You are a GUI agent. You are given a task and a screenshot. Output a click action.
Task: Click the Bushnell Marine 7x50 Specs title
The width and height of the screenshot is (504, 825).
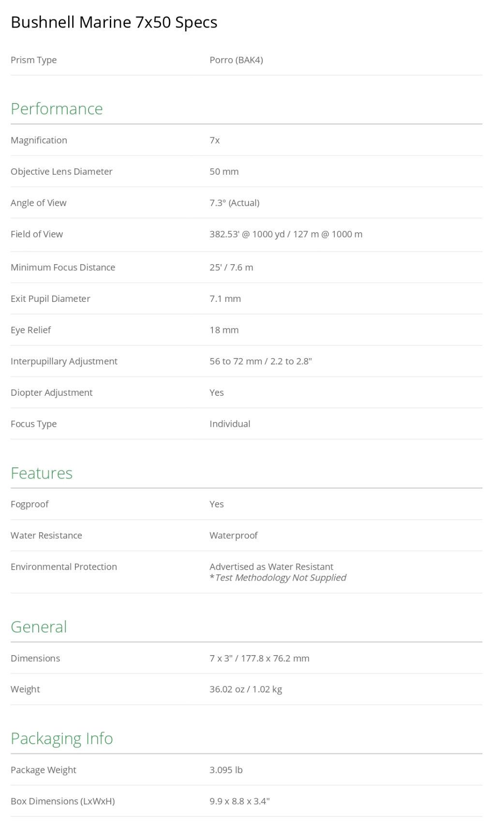(x=114, y=22)
